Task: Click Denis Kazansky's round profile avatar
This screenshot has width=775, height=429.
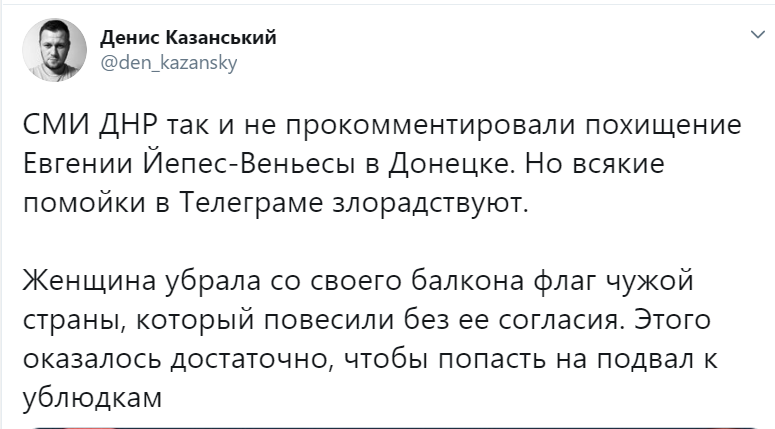Action: pos(54,50)
